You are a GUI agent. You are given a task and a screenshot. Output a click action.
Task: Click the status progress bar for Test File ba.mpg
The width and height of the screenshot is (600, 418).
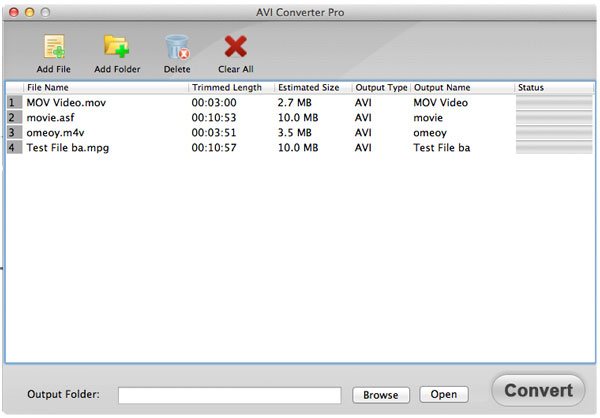(554, 147)
